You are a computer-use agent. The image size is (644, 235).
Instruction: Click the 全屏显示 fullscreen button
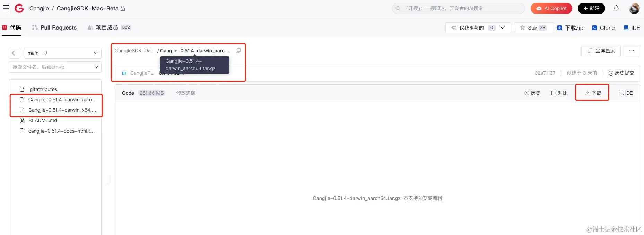[x=601, y=51]
